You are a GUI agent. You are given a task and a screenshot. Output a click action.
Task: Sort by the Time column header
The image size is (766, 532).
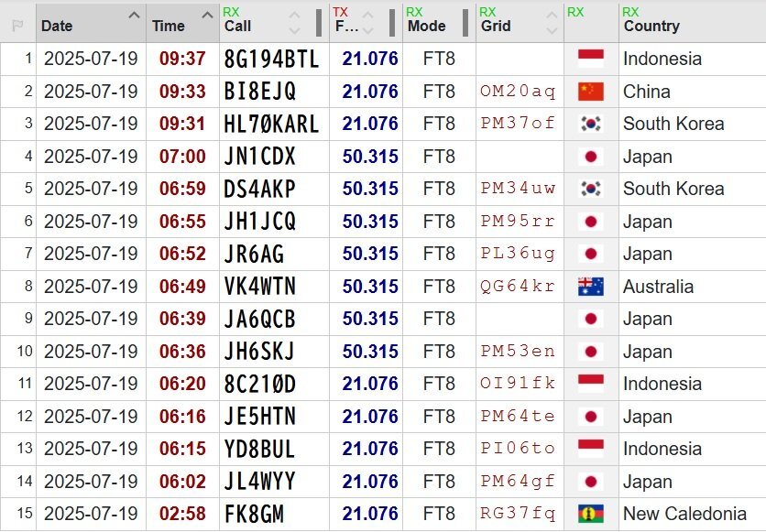pos(182,23)
